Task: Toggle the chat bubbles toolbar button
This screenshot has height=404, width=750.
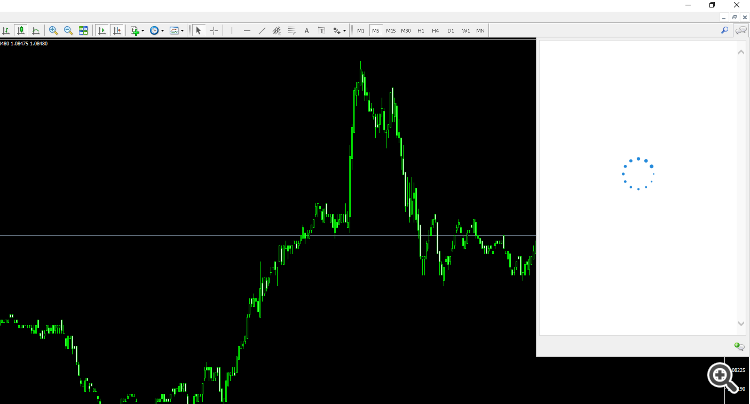Action: coord(741,31)
